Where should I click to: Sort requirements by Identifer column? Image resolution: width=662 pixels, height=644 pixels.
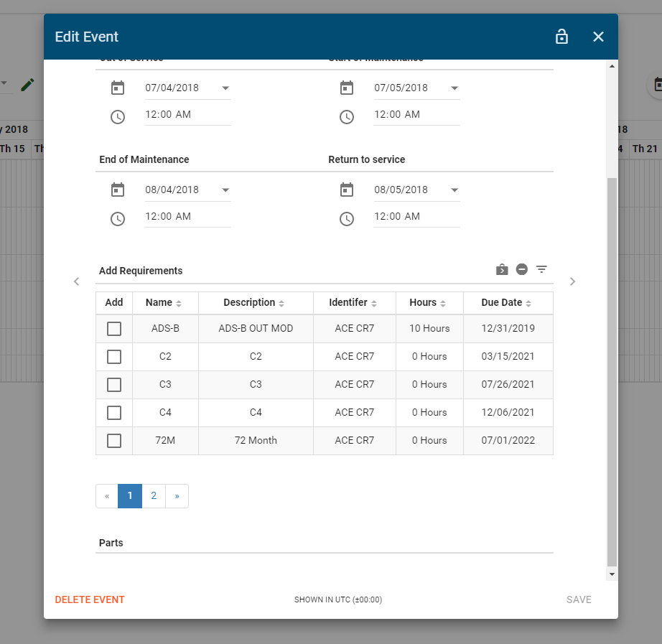pos(374,303)
